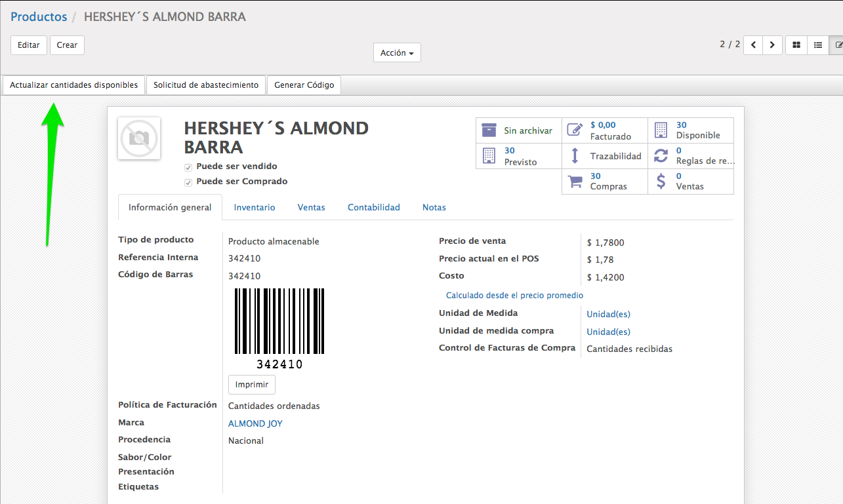Open the Facturado pencil-edit icon
The height and width of the screenshot is (504, 843).
pos(575,130)
